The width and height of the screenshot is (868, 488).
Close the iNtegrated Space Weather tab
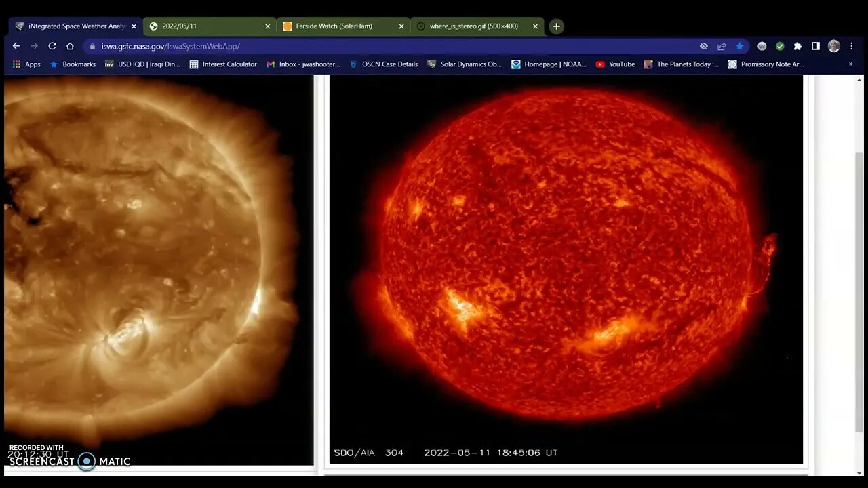pos(134,26)
